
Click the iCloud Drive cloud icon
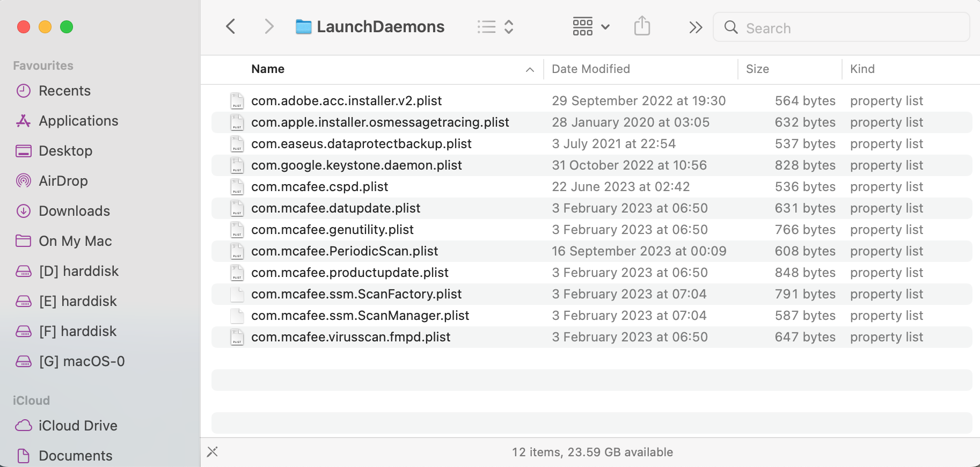(x=24, y=426)
